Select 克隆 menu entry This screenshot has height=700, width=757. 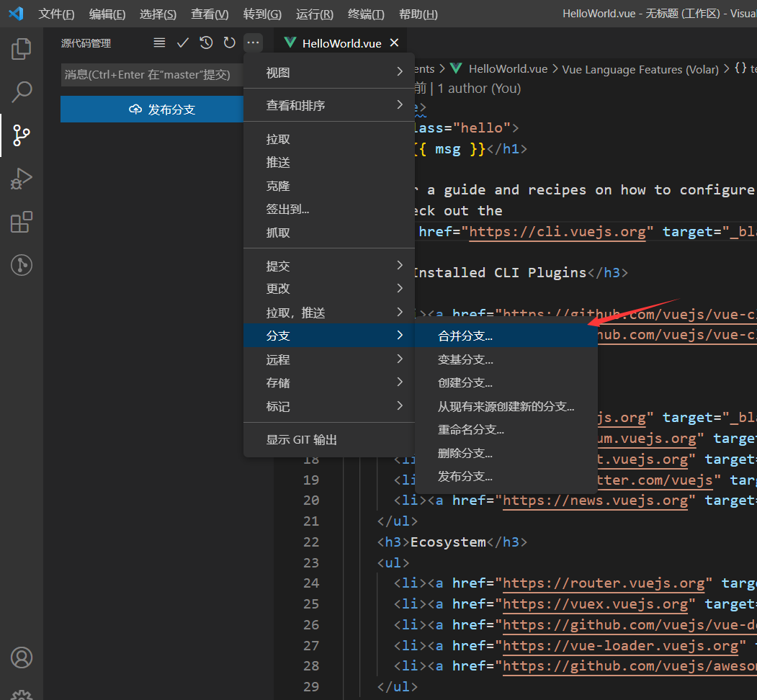click(329, 186)
